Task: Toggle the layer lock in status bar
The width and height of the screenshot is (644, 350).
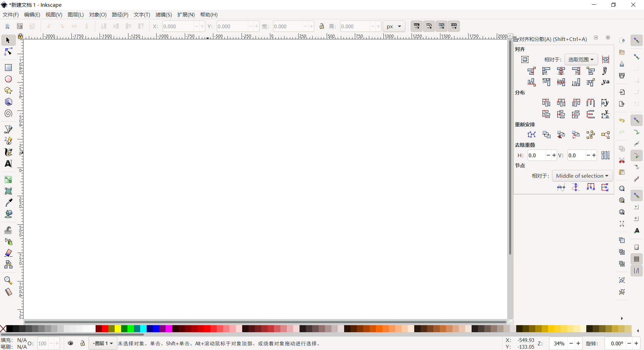Action: point(83,343)
